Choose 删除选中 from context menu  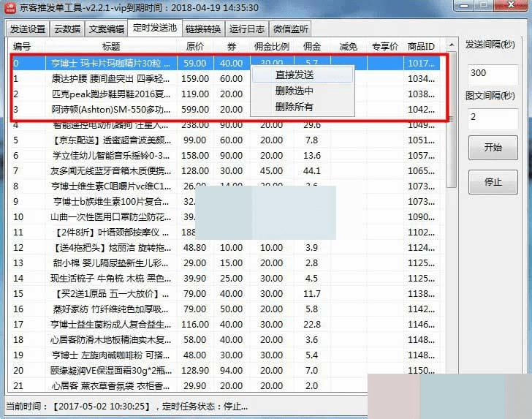[302, 91]
